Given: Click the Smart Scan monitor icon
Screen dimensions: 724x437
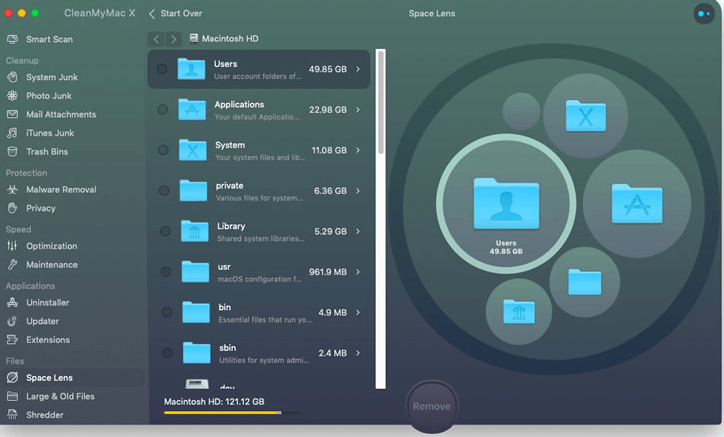Looking at the screenshot, I should (12, 39).
